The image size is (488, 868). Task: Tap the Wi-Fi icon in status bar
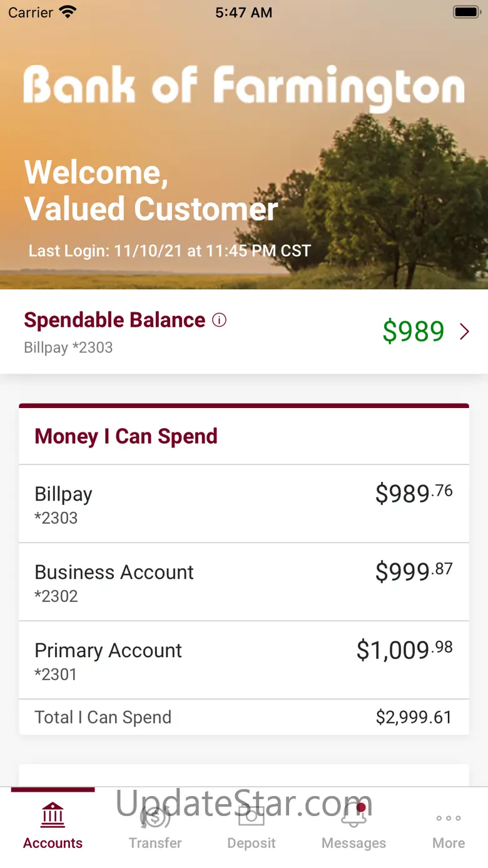click(67, 12)
